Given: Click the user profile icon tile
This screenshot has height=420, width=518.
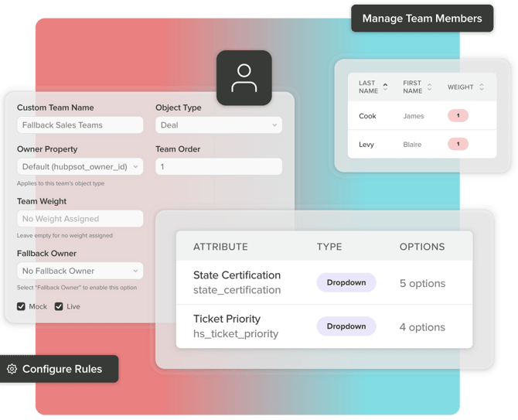Looking at the screenshot, I should (x=244, y=78).
